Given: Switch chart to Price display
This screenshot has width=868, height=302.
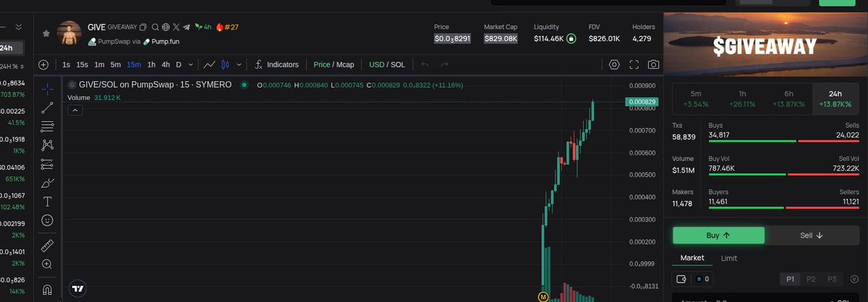Looking at the screenshot, I should 322,64.
